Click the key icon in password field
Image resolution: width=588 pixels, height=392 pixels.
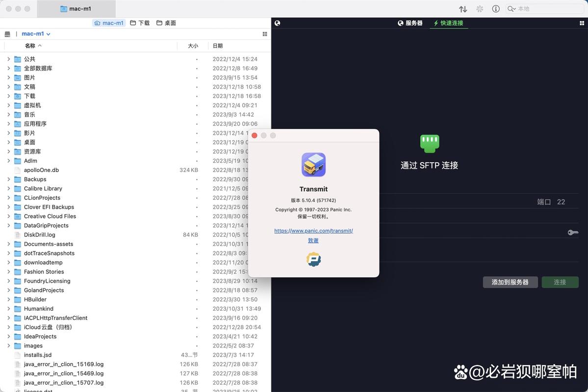tap(573, 233)
